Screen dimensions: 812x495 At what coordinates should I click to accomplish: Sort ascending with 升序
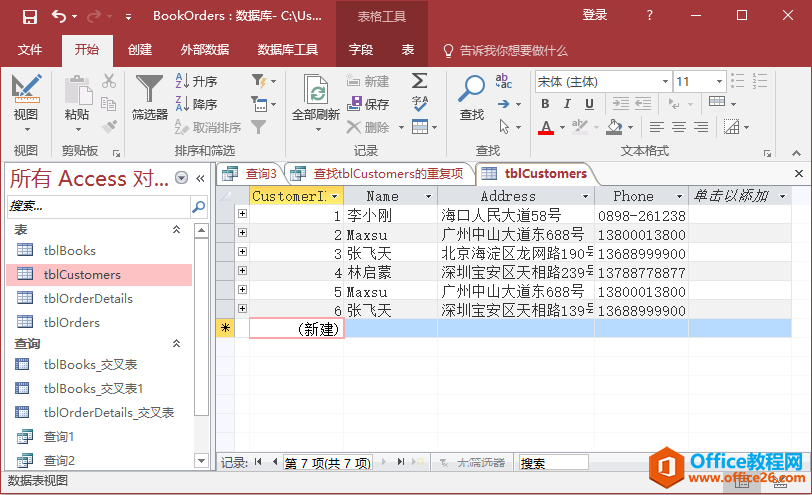point(197,81)
